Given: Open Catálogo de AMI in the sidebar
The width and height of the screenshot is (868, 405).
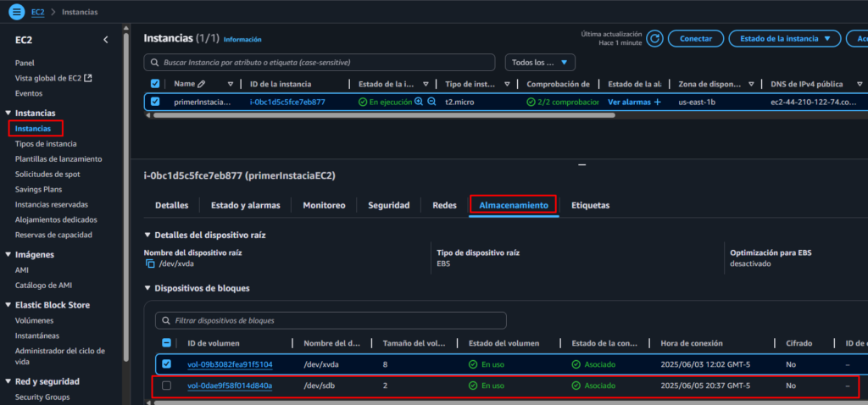Looking at the screenshot, I should [x=44, y=286].
